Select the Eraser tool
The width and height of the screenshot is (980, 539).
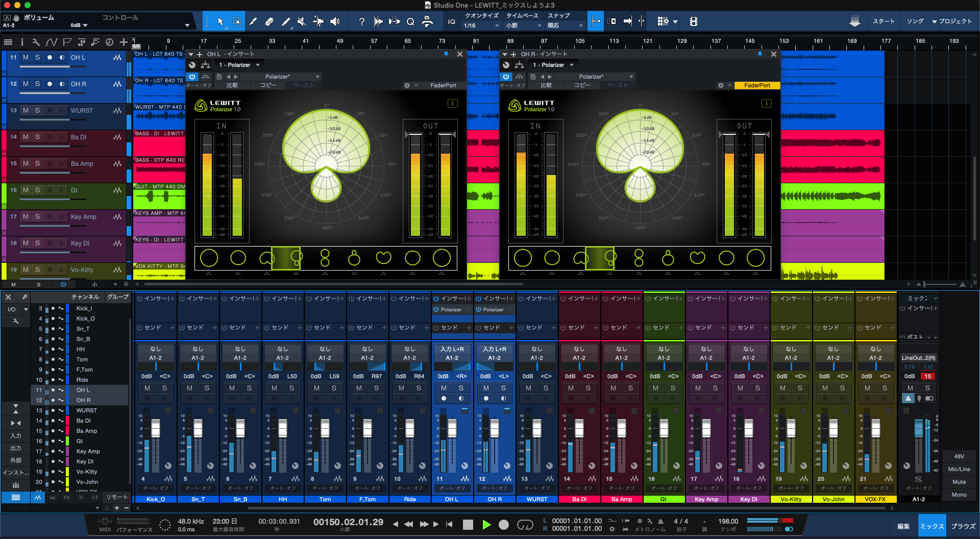point(269,21)
